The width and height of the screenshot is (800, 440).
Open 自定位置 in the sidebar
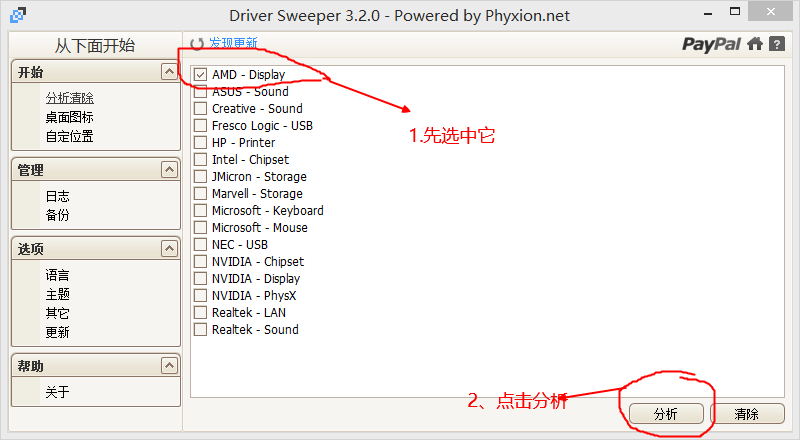point(69,136)
